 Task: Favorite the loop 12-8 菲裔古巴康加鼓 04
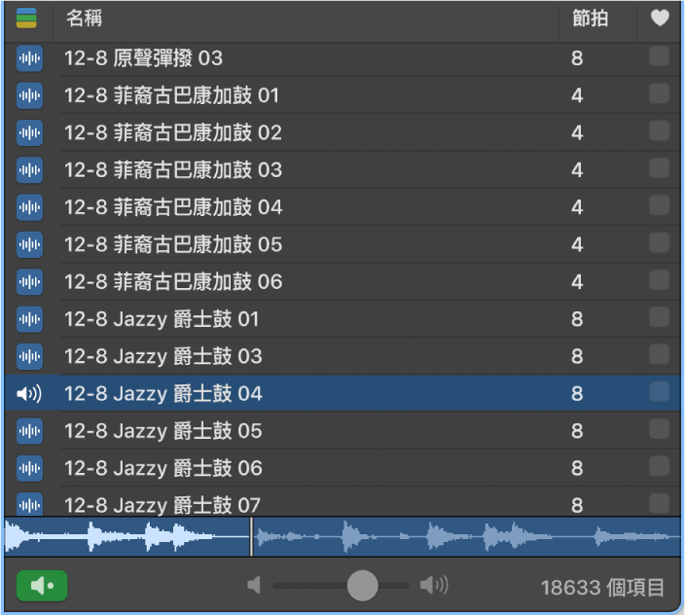(x=660, y=205)
